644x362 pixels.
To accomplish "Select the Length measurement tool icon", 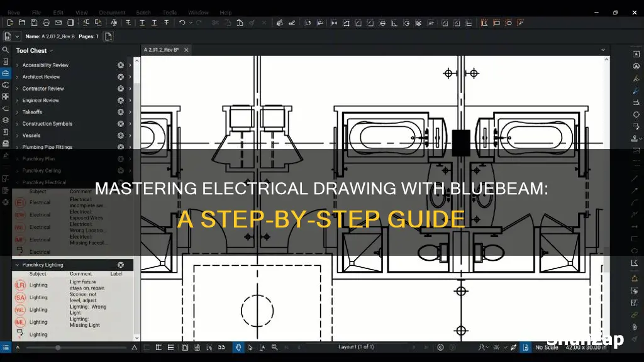I will pos(335,23).
